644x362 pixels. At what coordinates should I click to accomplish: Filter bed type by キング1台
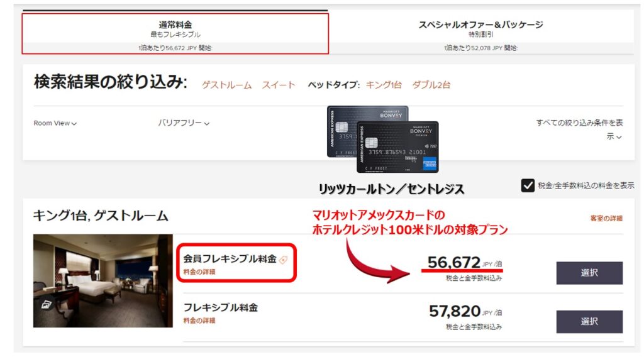click(384, 85)
